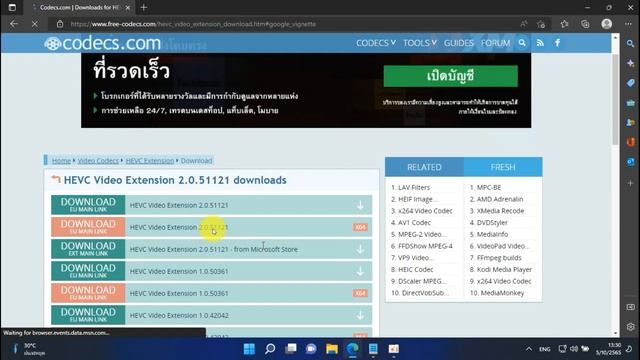Viewport: 640px width, 360px height.
Task: Open LAV Filters related link
Action: (x=414, y=187)
